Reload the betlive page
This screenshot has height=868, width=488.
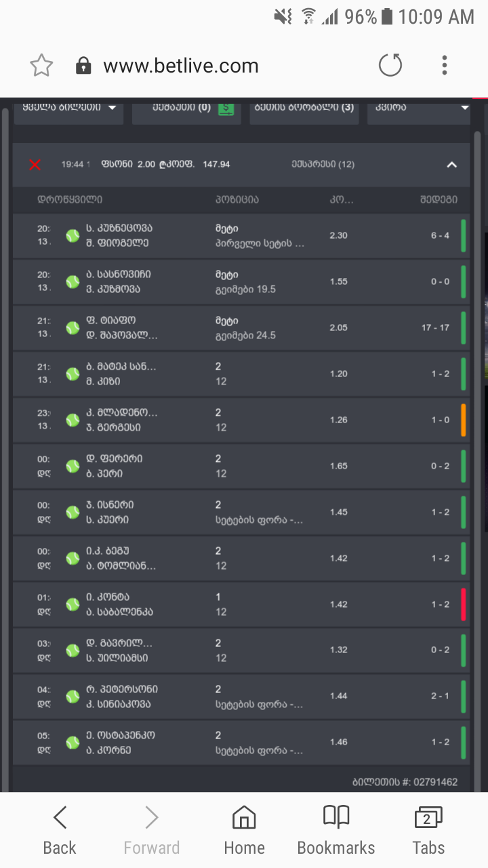[x=390, y=66]
